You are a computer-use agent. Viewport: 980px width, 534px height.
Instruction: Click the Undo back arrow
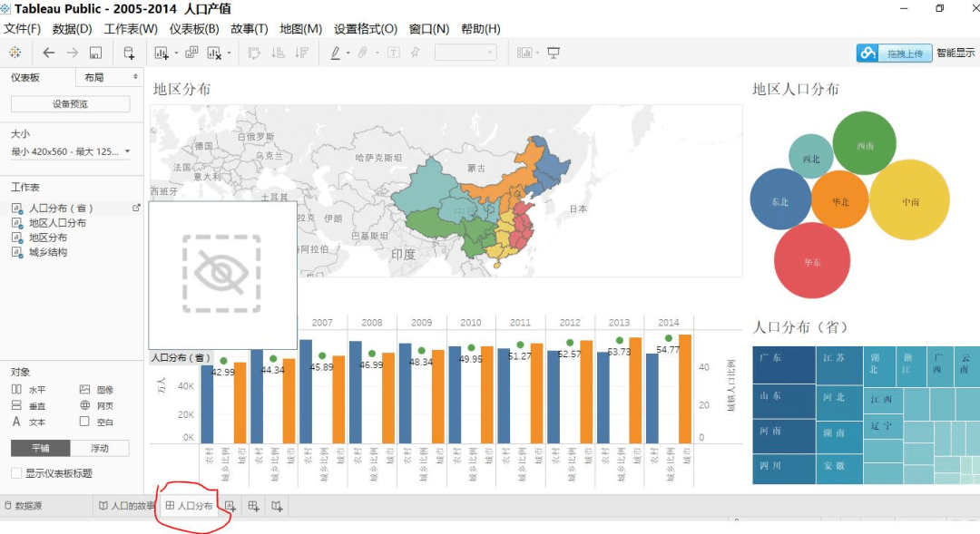(48, 53)
